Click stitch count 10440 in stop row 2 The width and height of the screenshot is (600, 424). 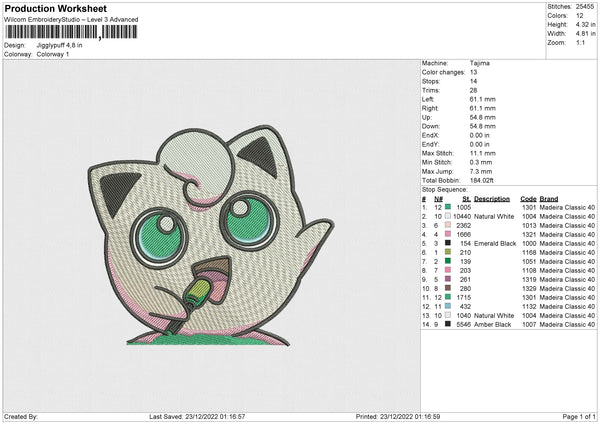coord(462,216)
